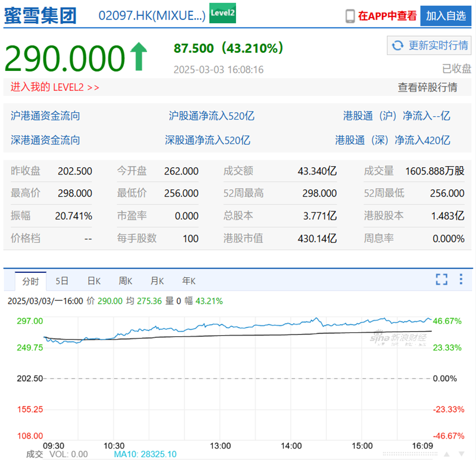Image resolution: width=476 pixels, height=460 pixels.
Task: Click the chart's 297.00 price axis label
Action: pos(30,321)
